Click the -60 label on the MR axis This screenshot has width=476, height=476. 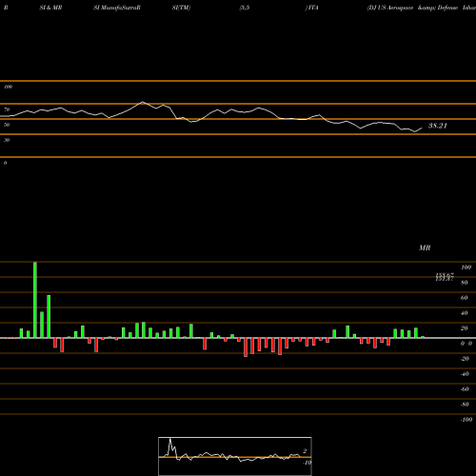(x=465, y=389)
